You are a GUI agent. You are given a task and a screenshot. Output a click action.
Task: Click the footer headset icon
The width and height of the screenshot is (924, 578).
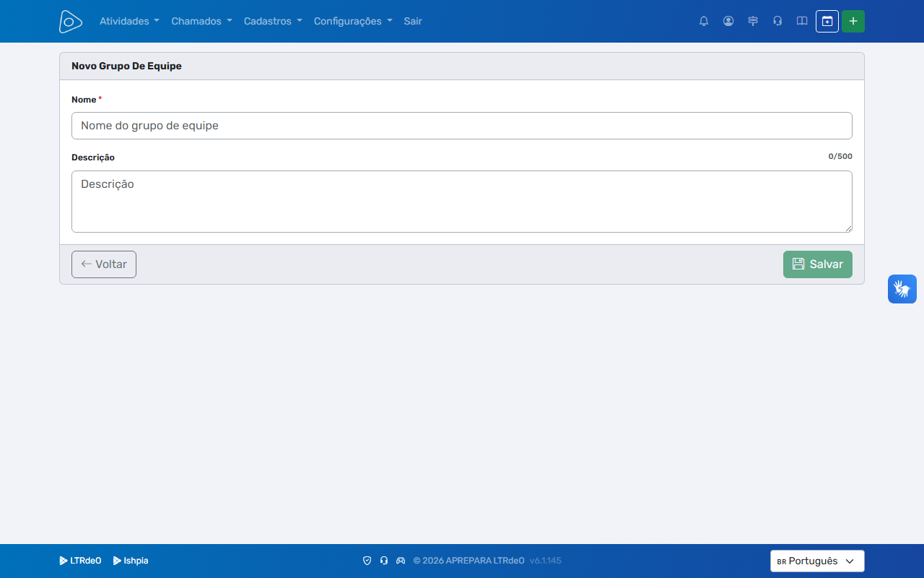pyautogui.click(x=384, y=561)
